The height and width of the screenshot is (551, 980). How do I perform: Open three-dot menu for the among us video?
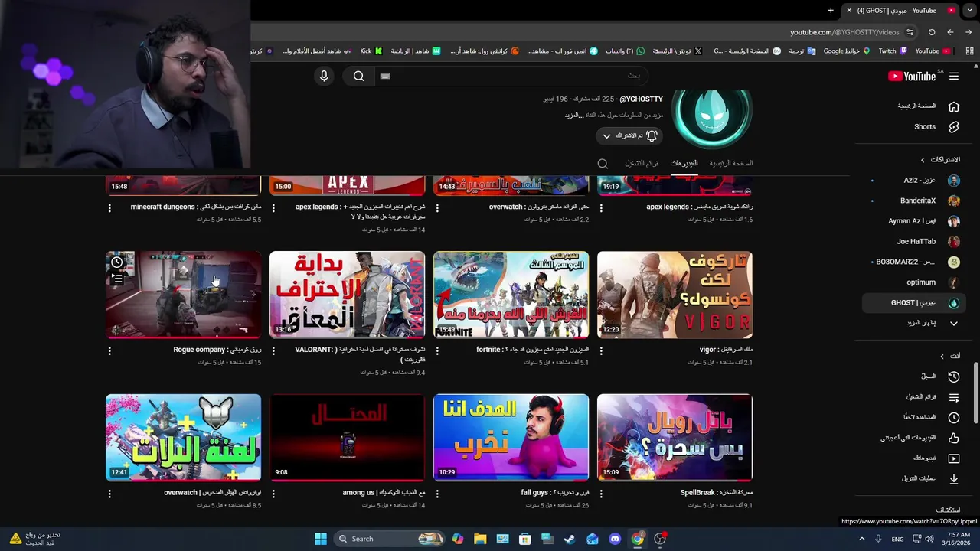[273, 494]
